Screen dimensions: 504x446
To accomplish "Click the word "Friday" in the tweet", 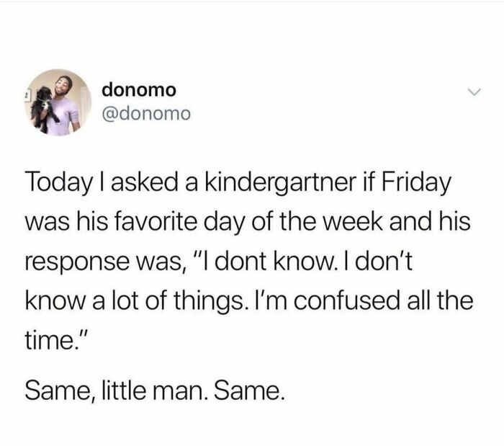I will [416, 184].
